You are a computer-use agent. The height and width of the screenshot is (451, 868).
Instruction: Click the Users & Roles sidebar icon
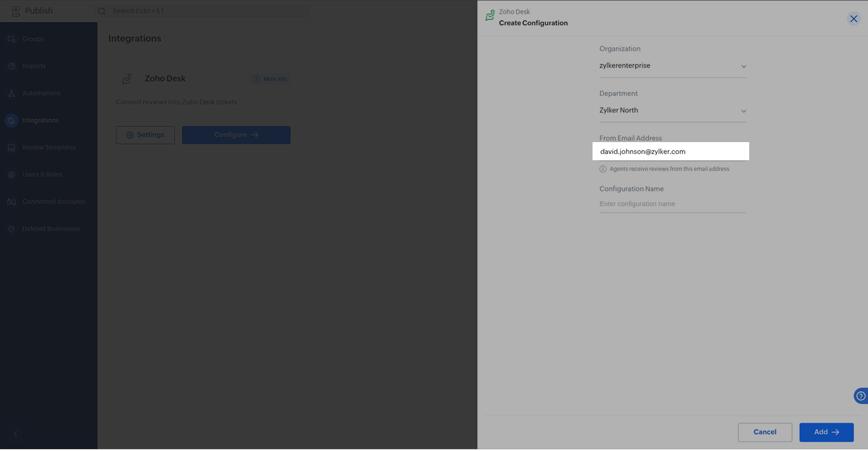[11, 175]
